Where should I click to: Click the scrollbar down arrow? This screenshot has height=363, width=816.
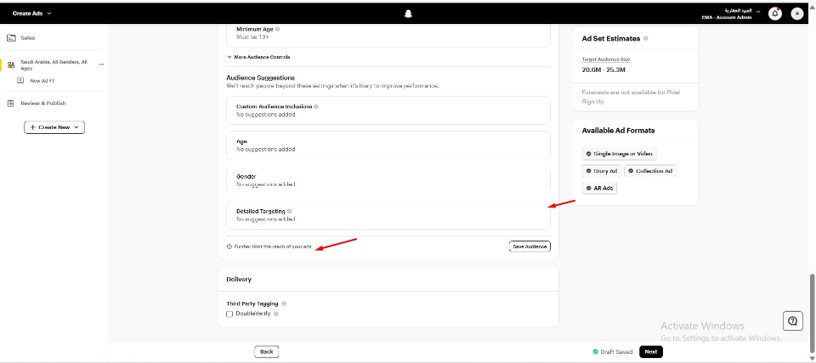click(811, 358)
